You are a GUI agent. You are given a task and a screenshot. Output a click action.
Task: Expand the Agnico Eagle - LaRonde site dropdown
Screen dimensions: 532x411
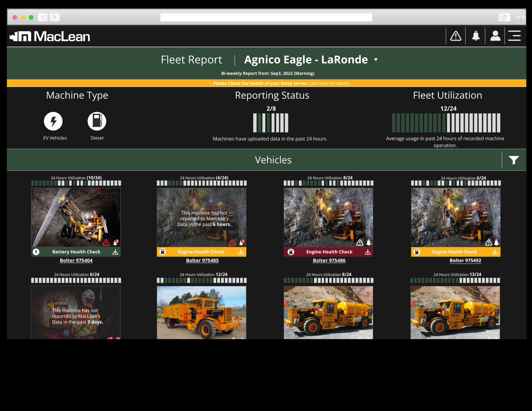[376, 60]
